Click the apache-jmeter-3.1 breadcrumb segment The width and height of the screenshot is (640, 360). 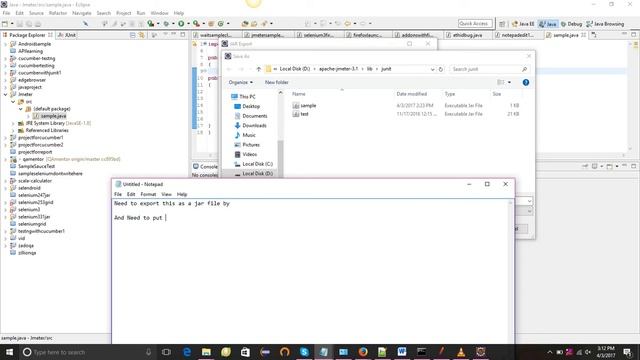point(338,69)
